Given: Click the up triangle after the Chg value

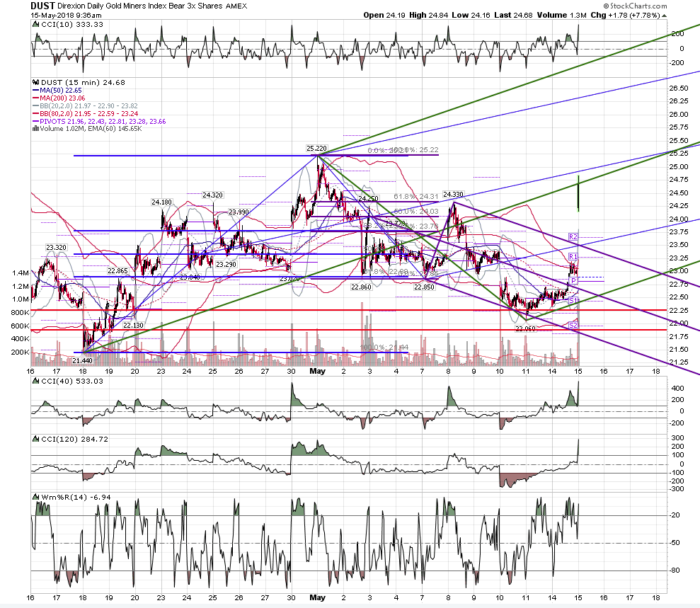Looking at the screenshot, I should click(665, 15).
